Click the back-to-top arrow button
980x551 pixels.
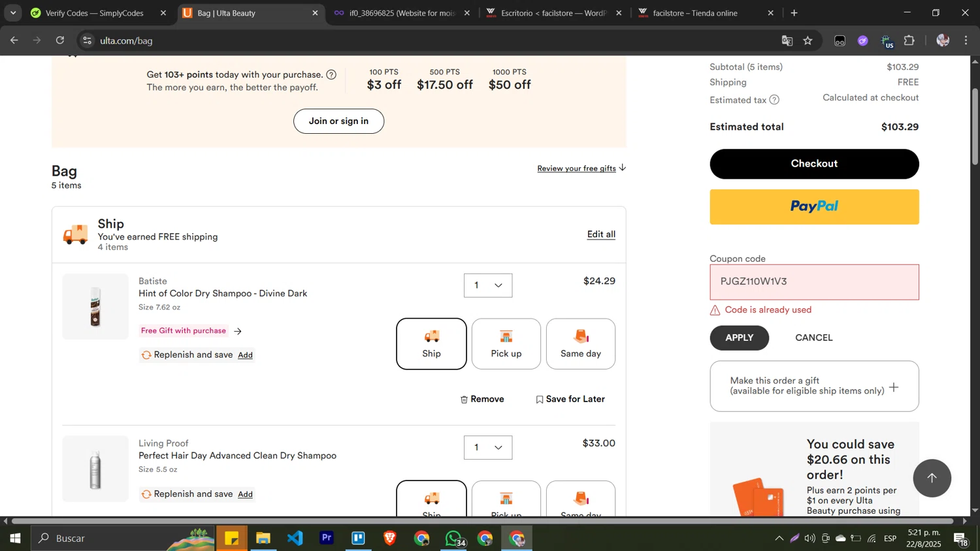[x=932, y=479]
